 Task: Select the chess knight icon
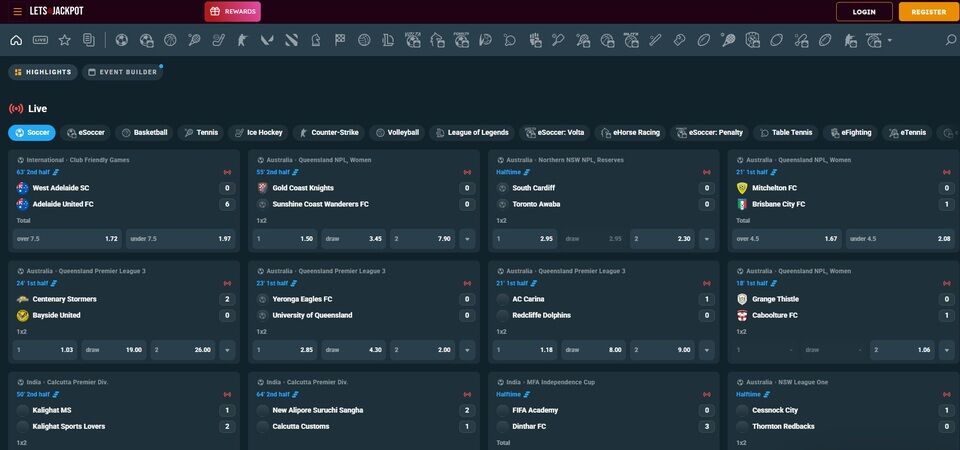click(315, 40)
